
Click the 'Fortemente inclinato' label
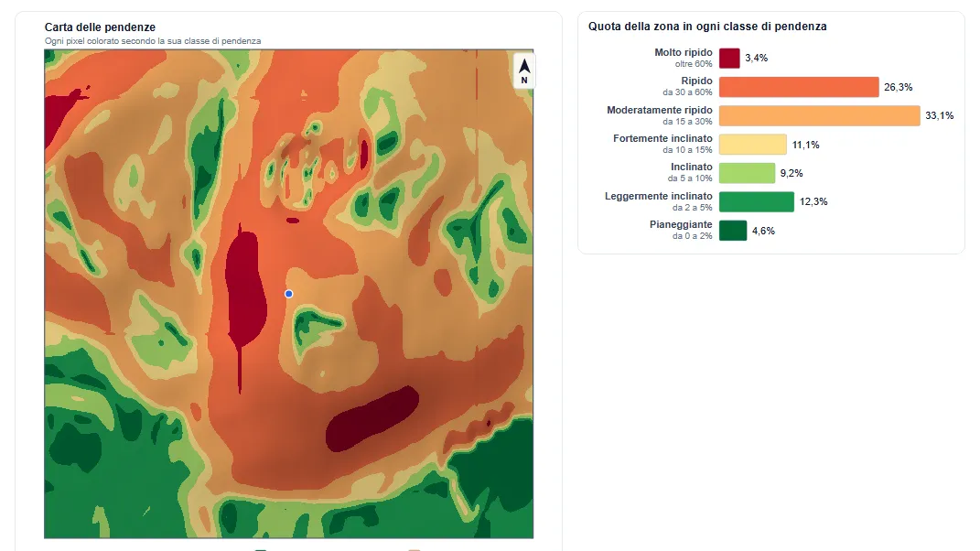tap(662, 138)
